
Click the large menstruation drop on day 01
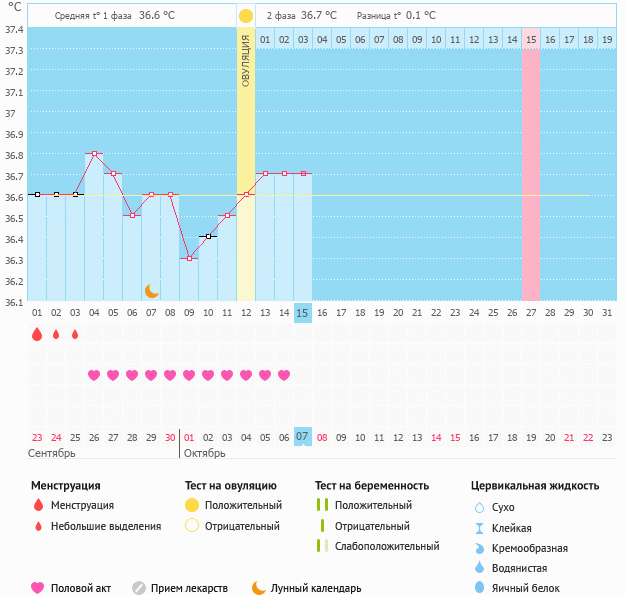tap(37, 335)
